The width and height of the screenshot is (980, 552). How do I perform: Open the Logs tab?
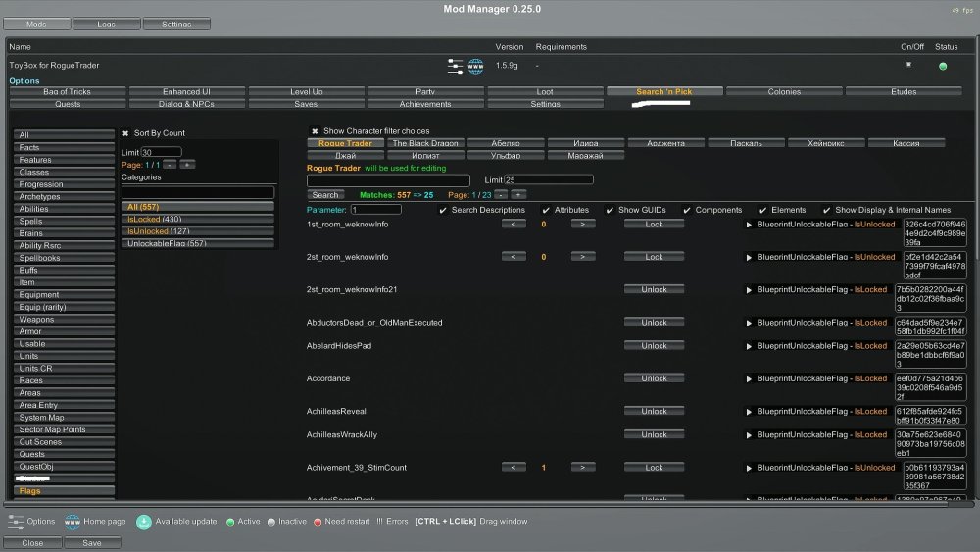(105, 24)
